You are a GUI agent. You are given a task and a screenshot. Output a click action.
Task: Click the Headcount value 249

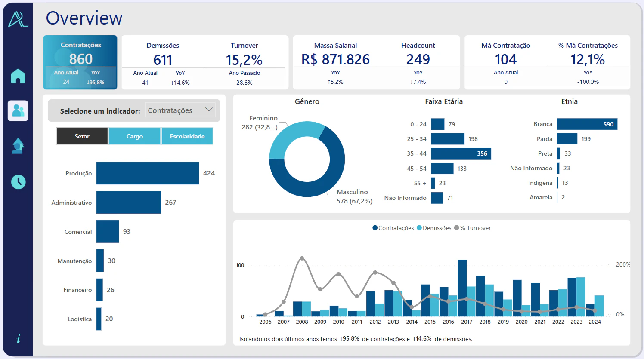pos(418,59)
